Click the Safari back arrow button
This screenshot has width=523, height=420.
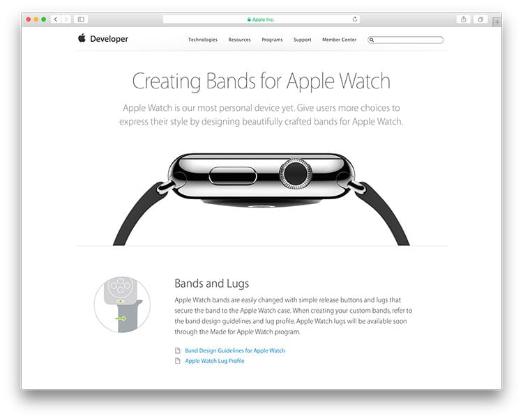pos(56,20)
